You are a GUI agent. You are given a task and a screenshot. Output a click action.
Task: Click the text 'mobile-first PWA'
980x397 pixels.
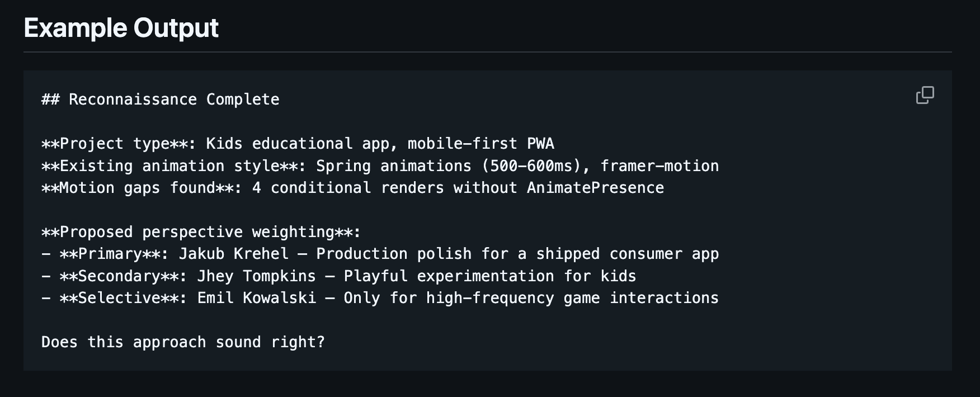point(480,144)
